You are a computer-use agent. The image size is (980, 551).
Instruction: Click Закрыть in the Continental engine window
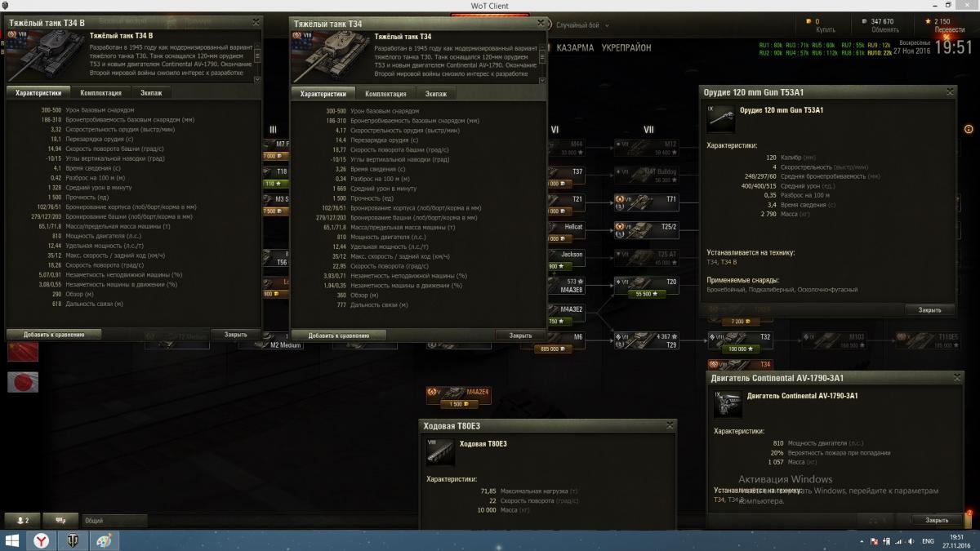(937, 520)
